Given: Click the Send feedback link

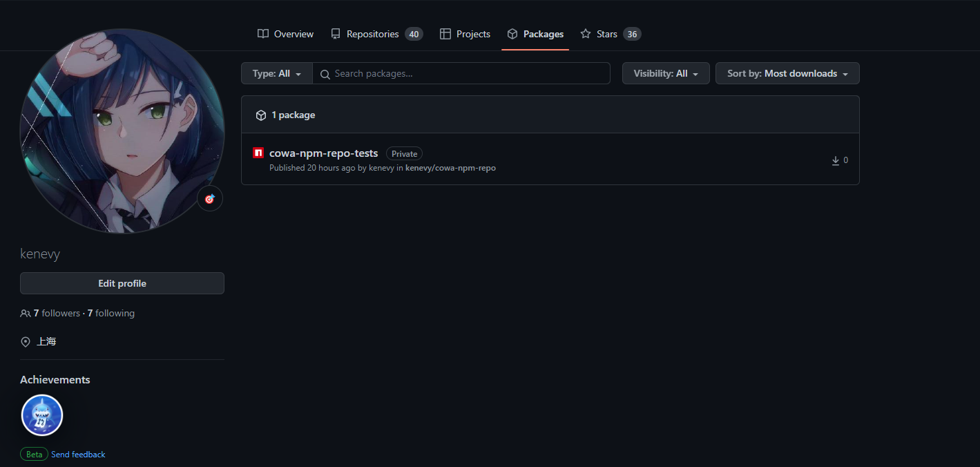Looking at the screenshot, I should [x=78, y=455].
